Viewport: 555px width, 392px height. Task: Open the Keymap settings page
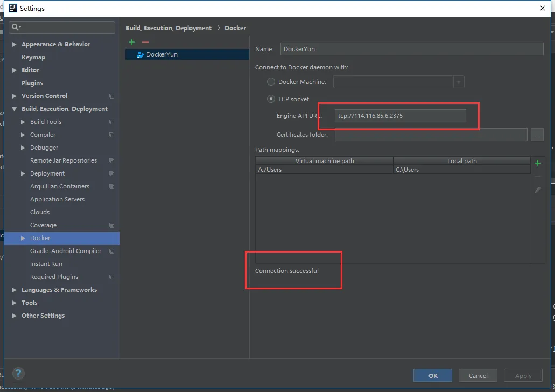coord(33,57)
